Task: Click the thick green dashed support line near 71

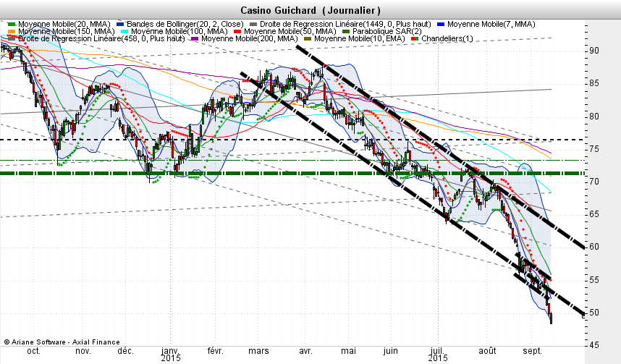Action: (x=292, y=174)
